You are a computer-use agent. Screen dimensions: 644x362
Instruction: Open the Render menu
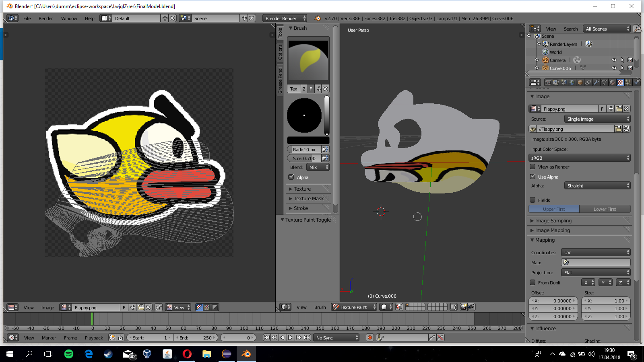(46, 19)
